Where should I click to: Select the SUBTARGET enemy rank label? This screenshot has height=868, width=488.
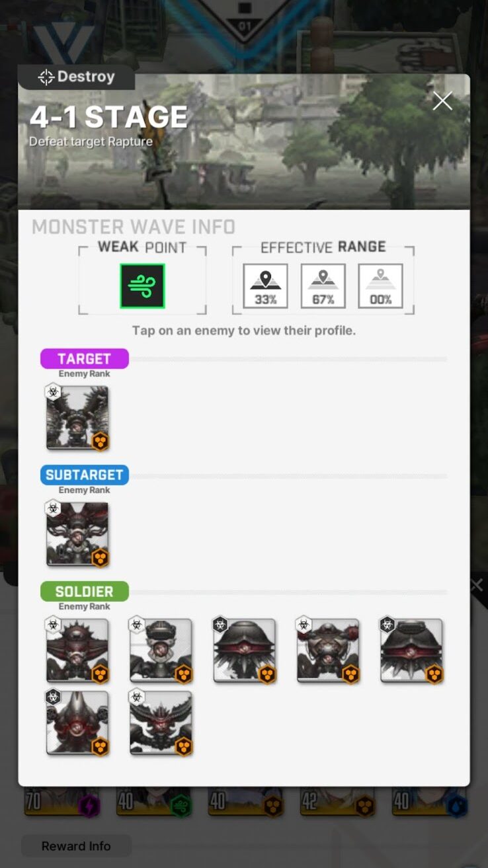pyautogui.click(x=84, y=475)
